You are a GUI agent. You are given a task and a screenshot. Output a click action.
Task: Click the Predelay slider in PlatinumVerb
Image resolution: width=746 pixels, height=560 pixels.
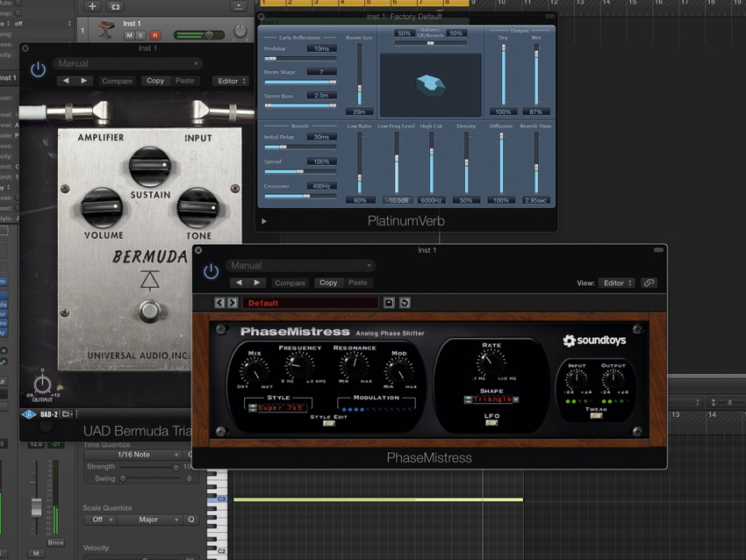coord(300,59)
